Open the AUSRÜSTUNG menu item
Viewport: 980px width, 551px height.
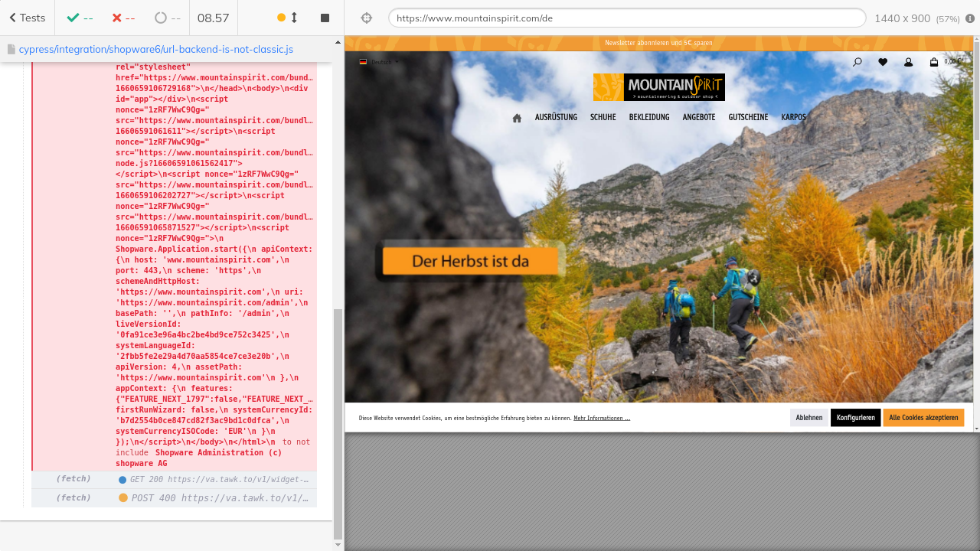556,118
